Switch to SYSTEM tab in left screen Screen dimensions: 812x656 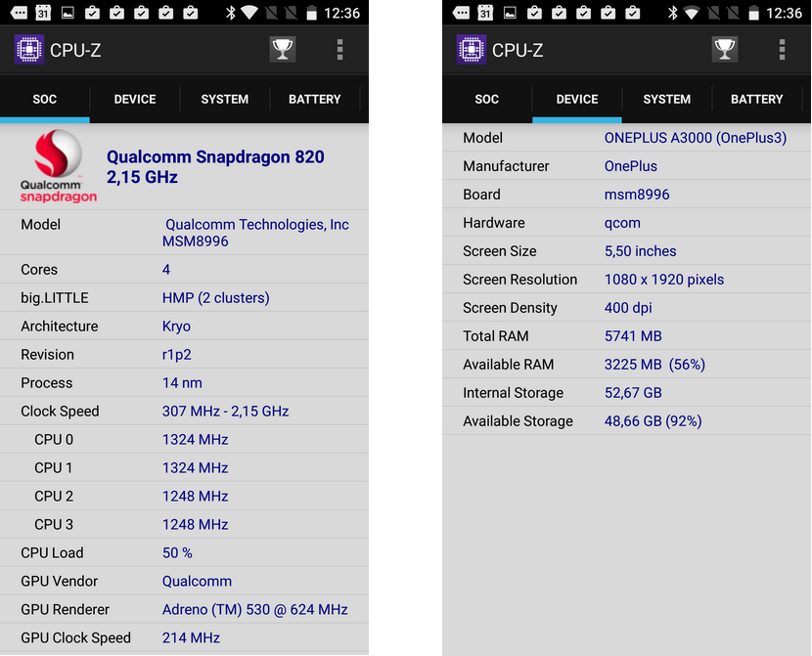point(225,99)
